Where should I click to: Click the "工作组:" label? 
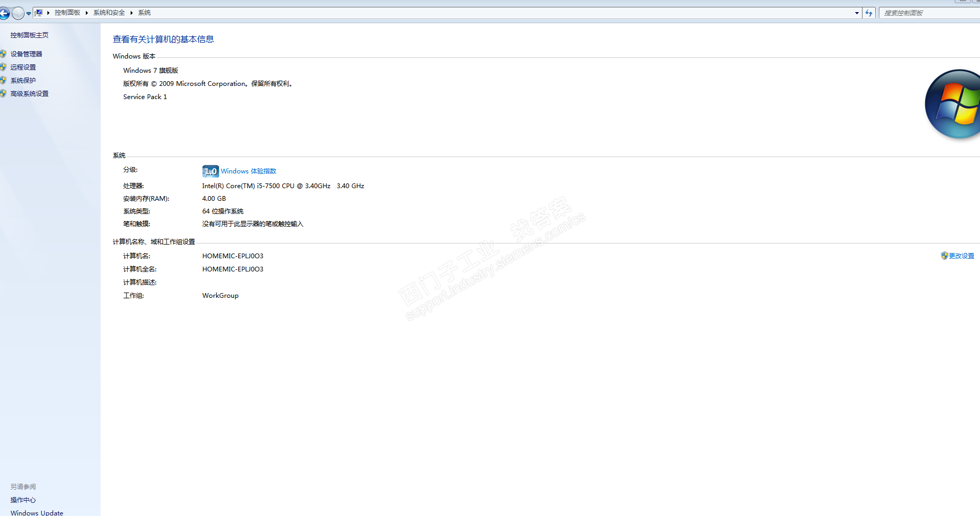tap(133, 296)
